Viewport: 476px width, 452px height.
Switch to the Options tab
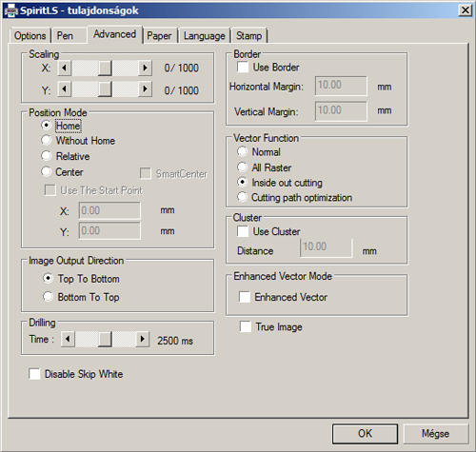pos(30,35)
